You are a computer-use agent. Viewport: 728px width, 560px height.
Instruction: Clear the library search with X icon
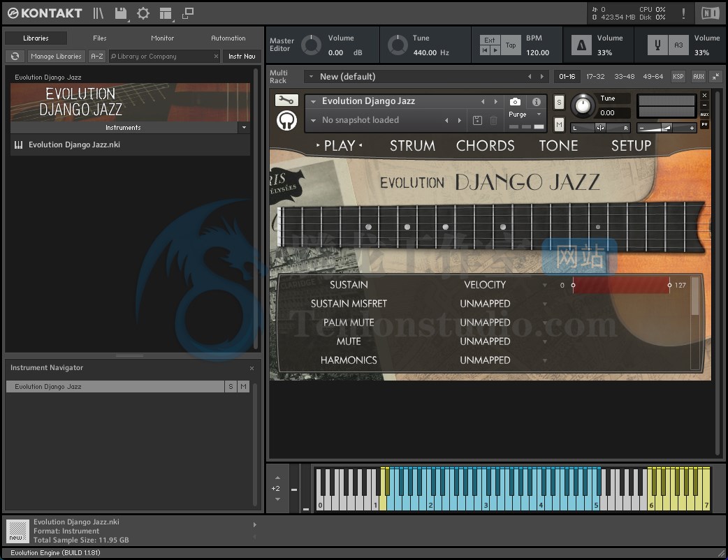click(216, 56)
